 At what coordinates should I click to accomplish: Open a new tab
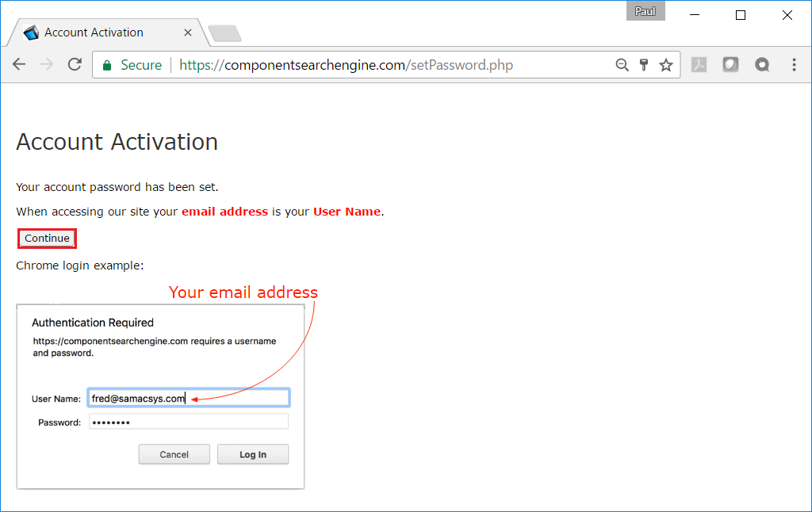tap(224, 33)
